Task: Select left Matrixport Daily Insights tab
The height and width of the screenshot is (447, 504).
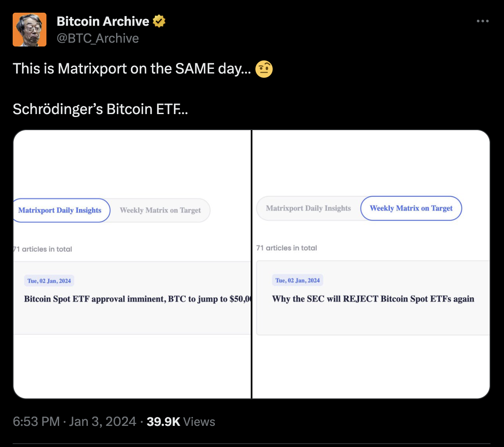Action: click(x=60, y=210)
